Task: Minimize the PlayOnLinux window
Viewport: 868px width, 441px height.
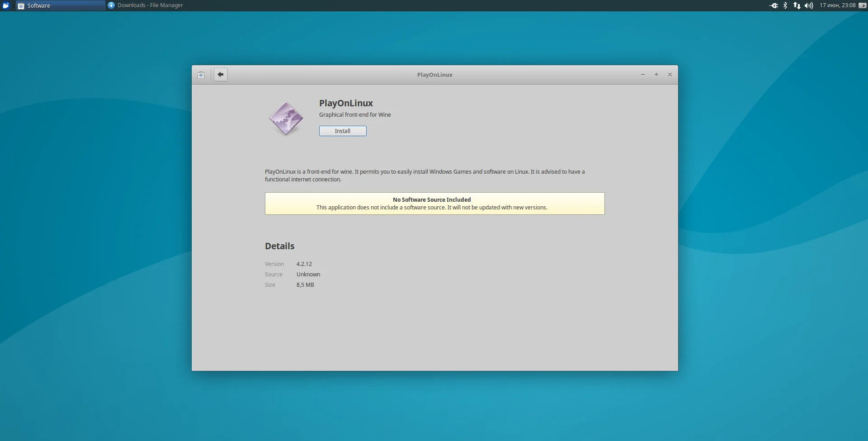Action: (x=643, y=75)
